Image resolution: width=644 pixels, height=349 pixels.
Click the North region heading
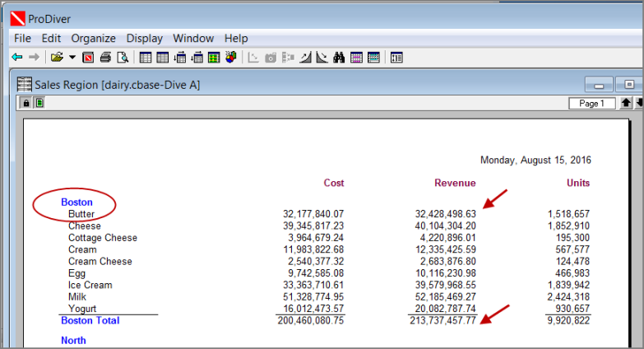pos(75,339)
